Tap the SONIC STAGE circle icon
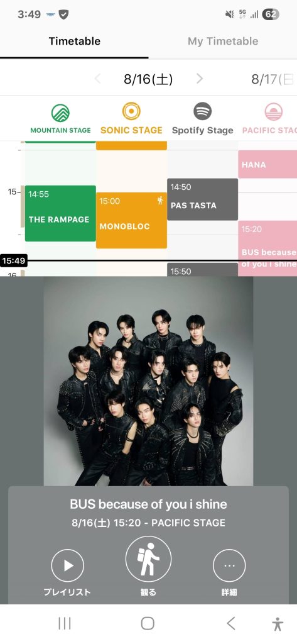The width and height of the screenshot is (297, 644). [131, 111]
